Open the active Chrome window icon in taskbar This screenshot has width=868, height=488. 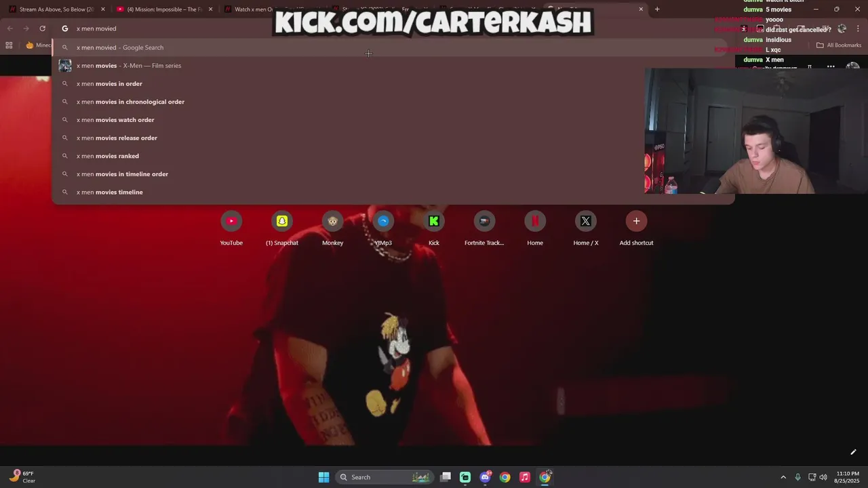pos(545,477)
